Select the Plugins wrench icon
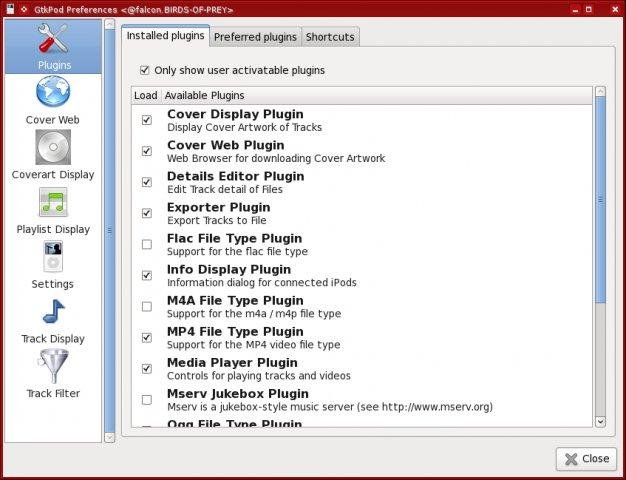The height and width of the screenshot is (480, 626). pos(53,39)
